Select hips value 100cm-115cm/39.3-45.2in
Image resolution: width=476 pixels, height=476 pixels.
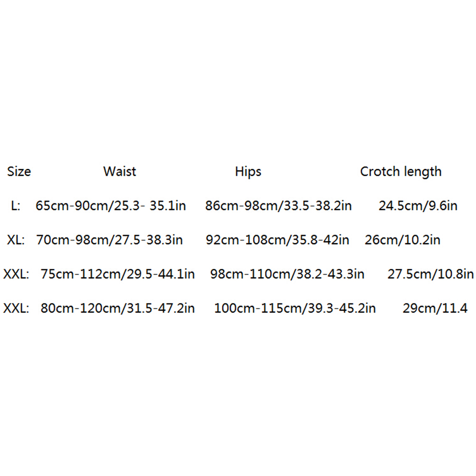coord(295,308)
